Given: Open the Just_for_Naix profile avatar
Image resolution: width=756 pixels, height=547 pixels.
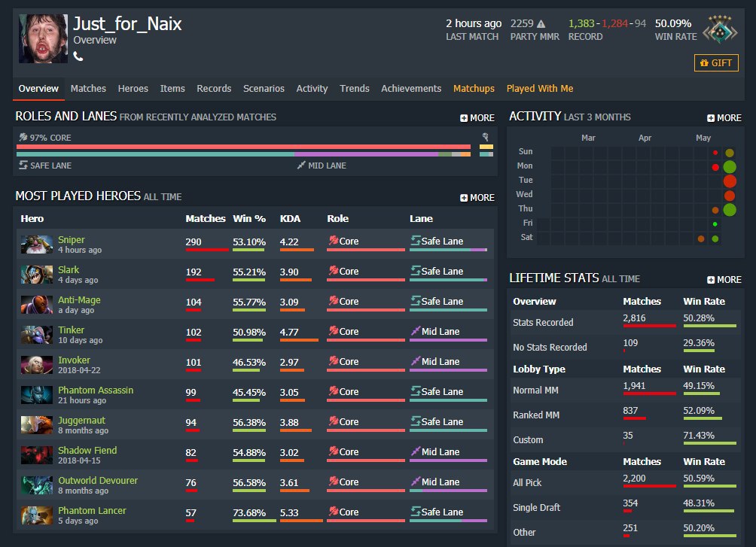Looking at the screenshot, I should (x=44, y=38).
